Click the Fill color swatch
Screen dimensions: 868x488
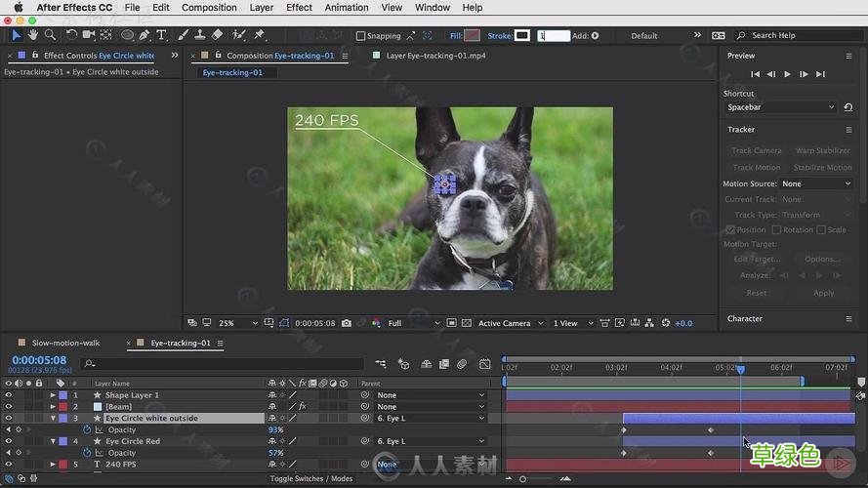pos(473,36)
